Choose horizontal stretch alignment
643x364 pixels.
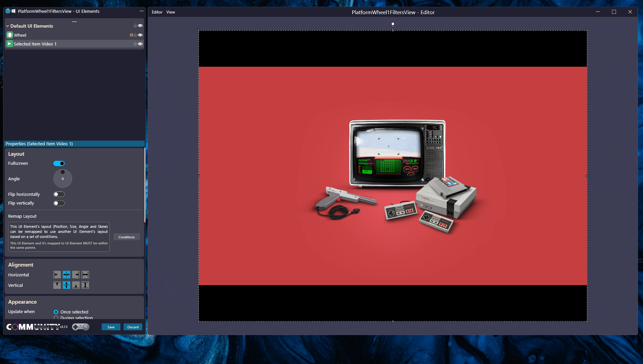tap(85, 275)
